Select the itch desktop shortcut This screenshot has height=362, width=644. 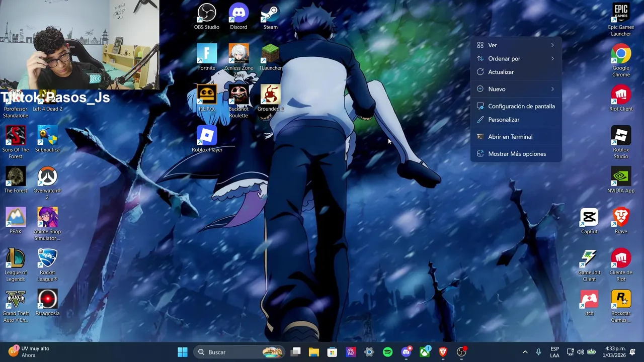click(589, 303)
